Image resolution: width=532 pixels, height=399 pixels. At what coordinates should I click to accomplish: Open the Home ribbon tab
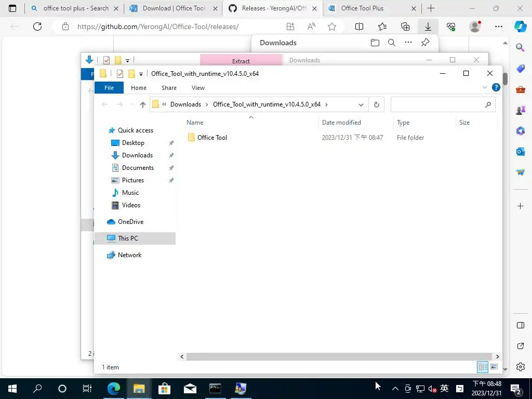(x=138, y=87)
